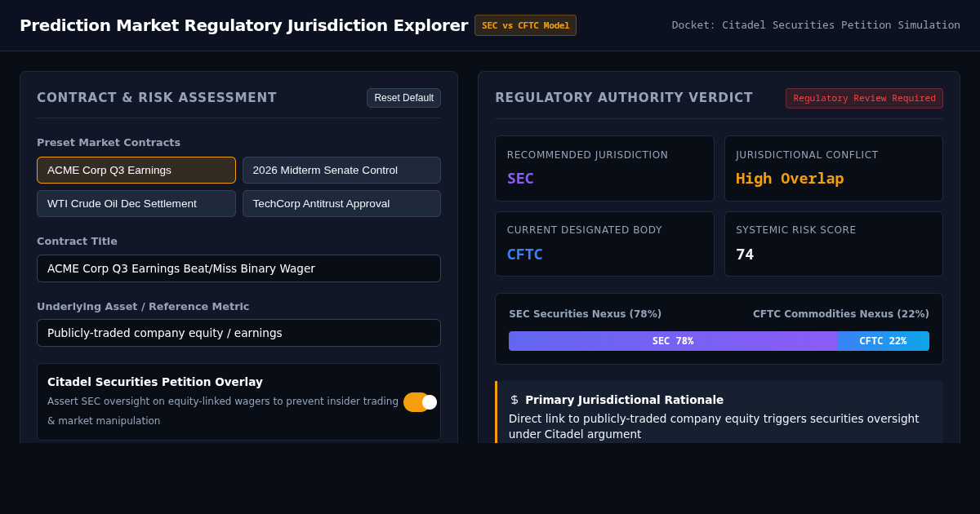980x514 pixels.
Task: Click Contract & Risk Assessment panel heading
Action: coord(157,98)
